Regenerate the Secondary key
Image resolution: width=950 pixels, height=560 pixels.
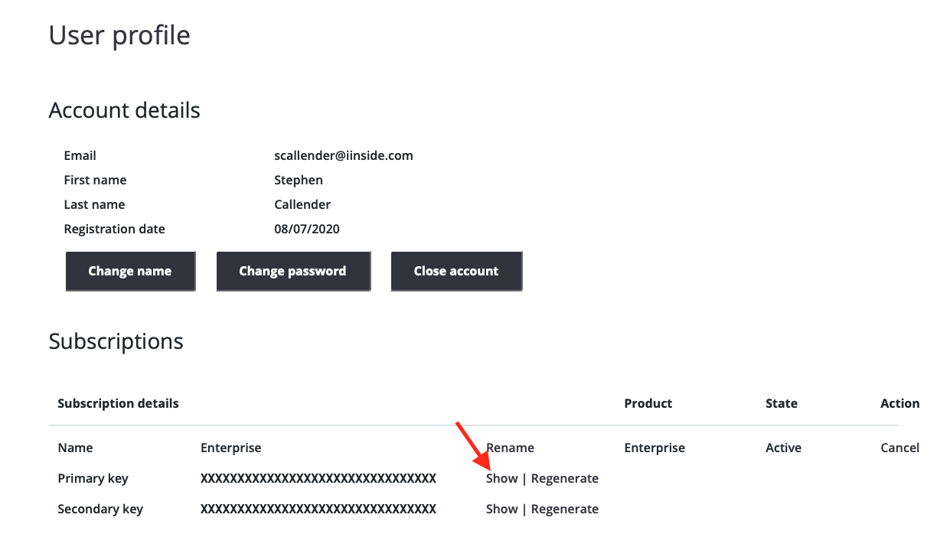(565, 509)
